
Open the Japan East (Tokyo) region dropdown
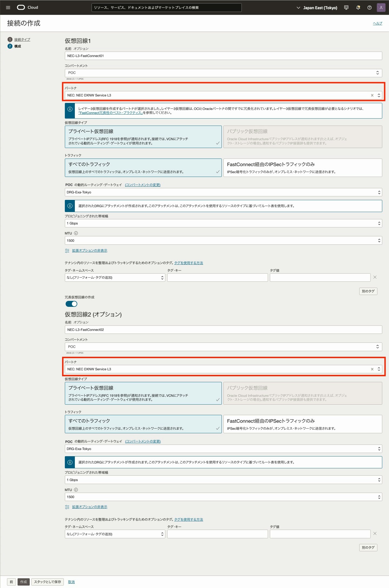pyautogui.click(x=317, y=8)
